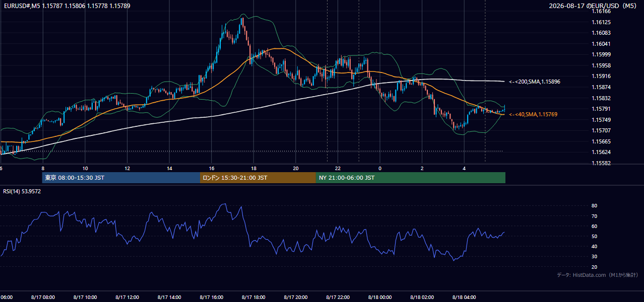This screenshot has height=302, width=644.
Task: Click RSI scale value 30
Action: pyautogui.click(x=594, y=257)
